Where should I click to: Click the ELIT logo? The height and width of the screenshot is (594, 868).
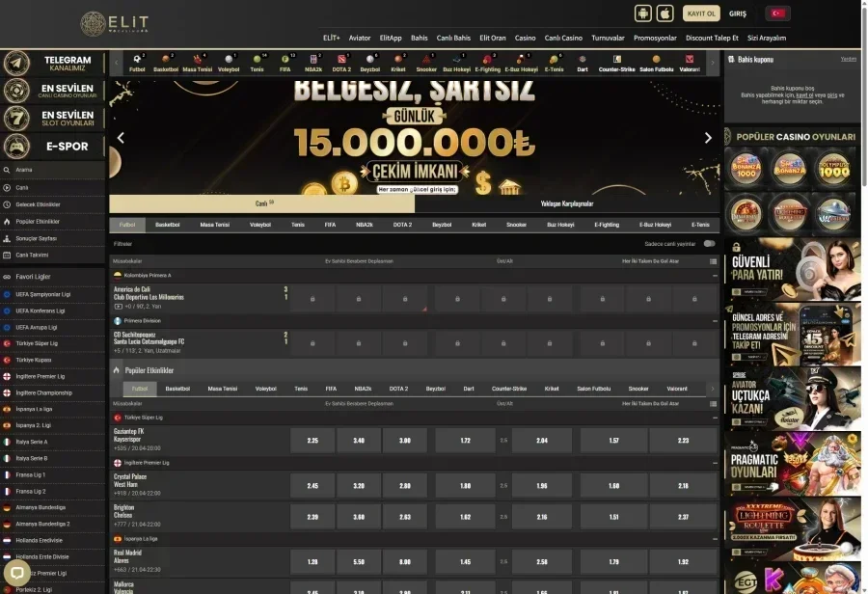pos(115,24)
